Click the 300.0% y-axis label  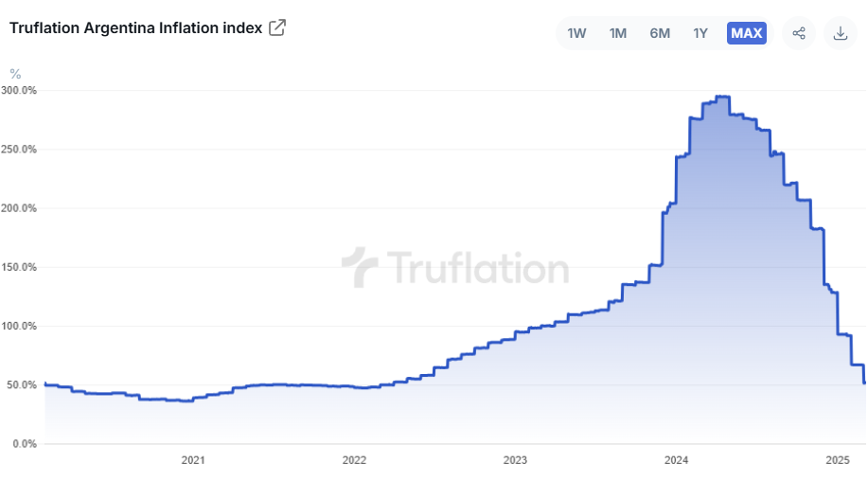(19, 91)
